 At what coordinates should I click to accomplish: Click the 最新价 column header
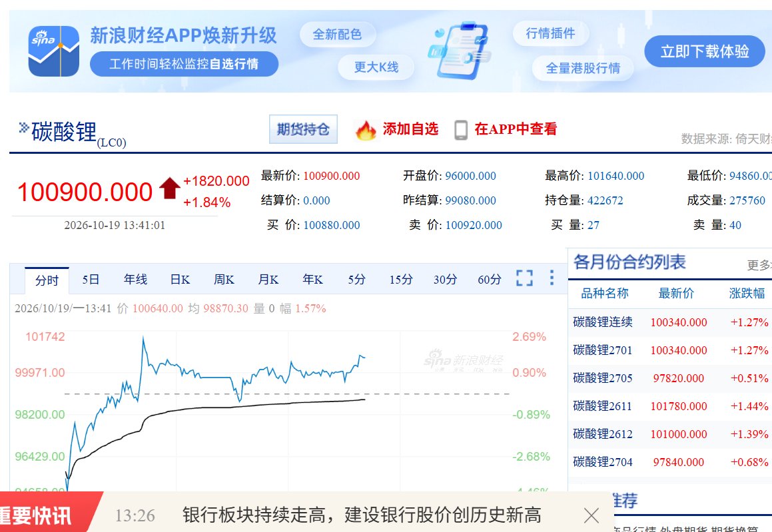(x=676, y=294)
